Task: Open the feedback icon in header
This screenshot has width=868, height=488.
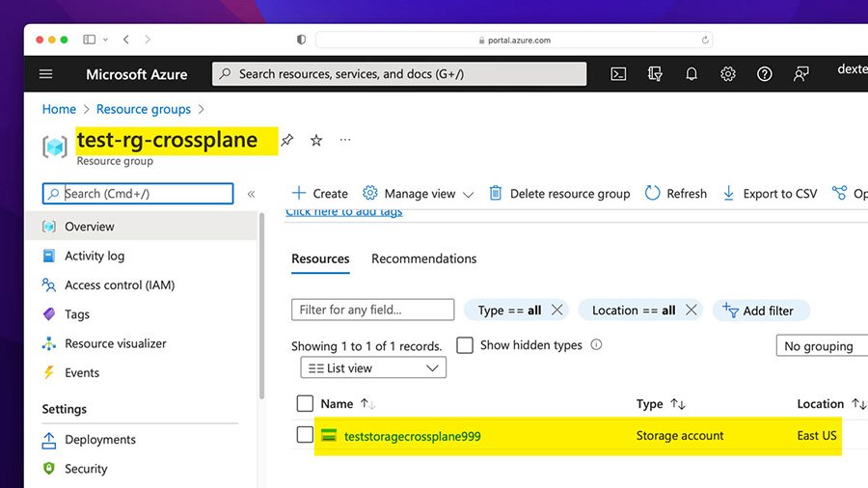Action: pyautogui.click(x=800, y=74)
